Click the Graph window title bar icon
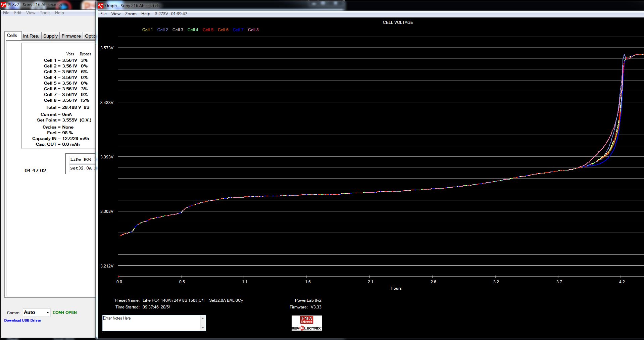Screen dimensions: 644x340 [x=101, y=5]
